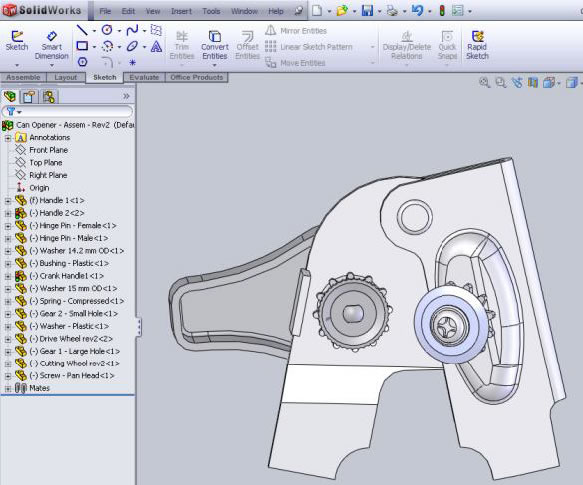Click the Quick Snaps tool
The height and width of the screenshot is (485, 583).
click(447, 45)
